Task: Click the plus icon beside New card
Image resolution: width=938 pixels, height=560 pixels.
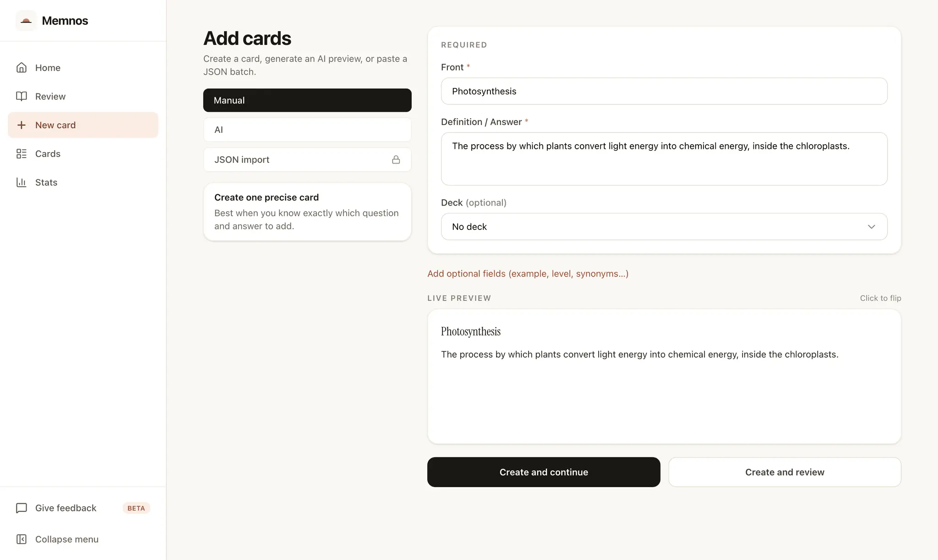Action: pyautogui.click(x=22, y=125)
